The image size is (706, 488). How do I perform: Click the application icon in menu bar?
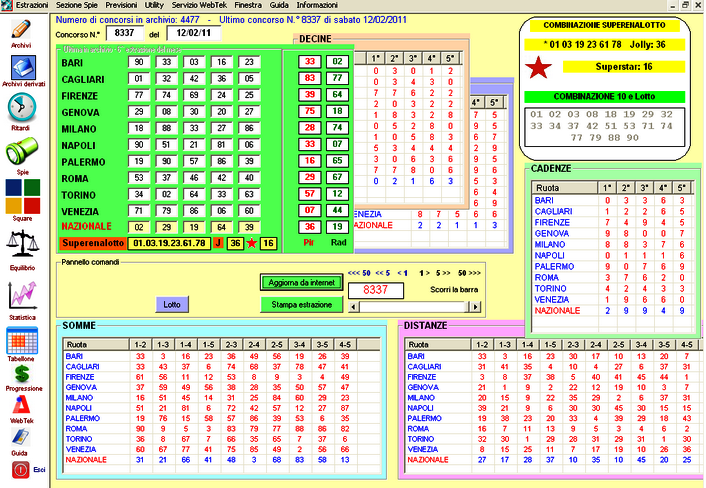tap(6, 5)
